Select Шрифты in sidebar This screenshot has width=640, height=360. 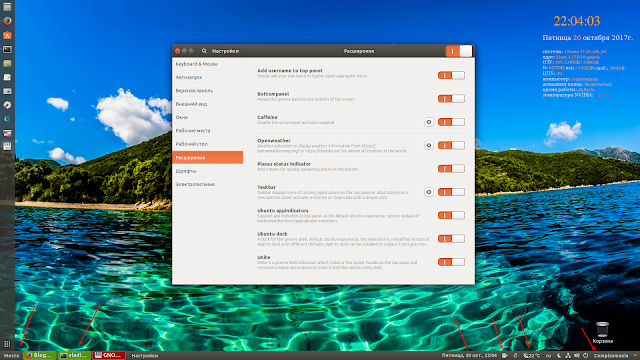coord(208,171)
